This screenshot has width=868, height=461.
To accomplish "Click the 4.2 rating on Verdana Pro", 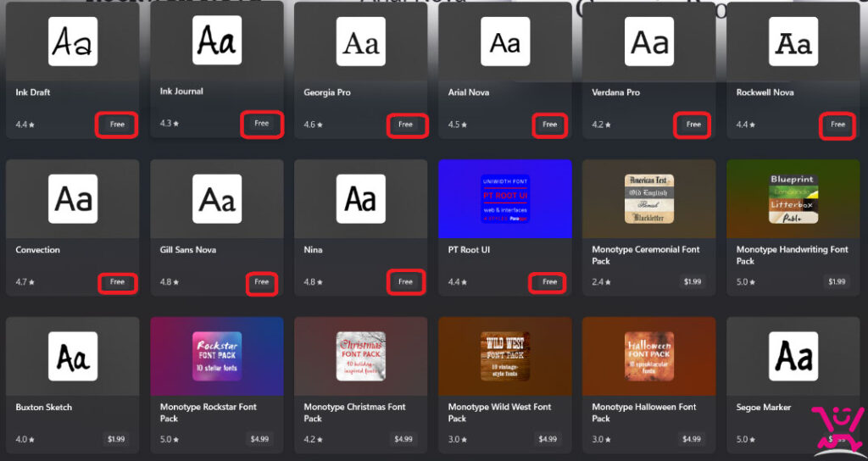I will pyautogui.click(x=602, y=125).
